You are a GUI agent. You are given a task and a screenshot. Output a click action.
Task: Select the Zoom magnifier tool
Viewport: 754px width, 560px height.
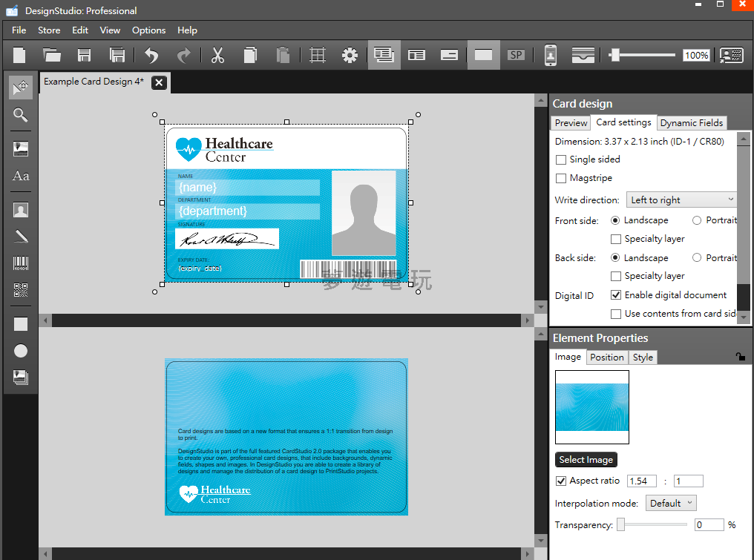(21, 115)
